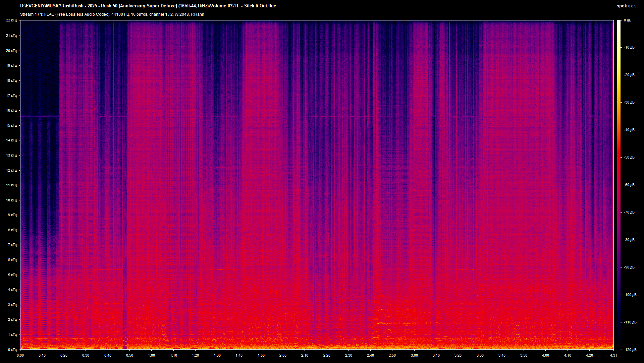Click the 0:00 start time label
The height and width of the screenshot is (363, 644).
[x=20, y=355]
